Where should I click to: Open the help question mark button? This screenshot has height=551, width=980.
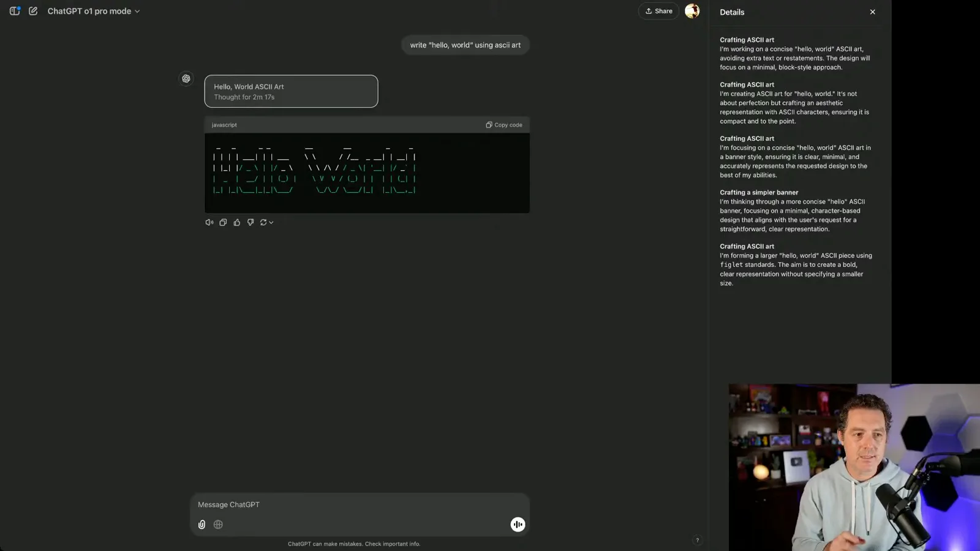pos(697,540)
